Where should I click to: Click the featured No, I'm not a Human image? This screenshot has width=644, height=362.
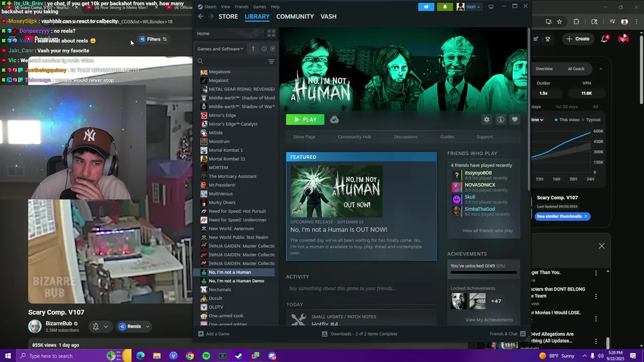(x=337, y=191)
